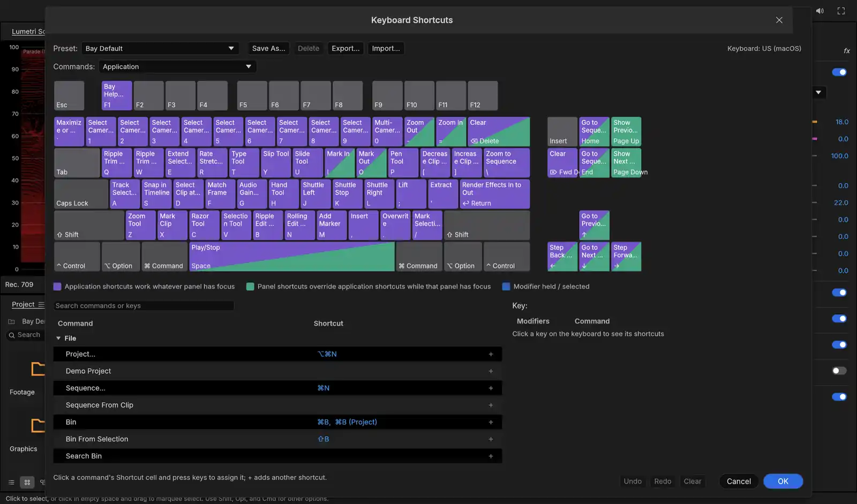Click the Import... button
Viewport: 857px width, 504px height.
coord(386,48)
